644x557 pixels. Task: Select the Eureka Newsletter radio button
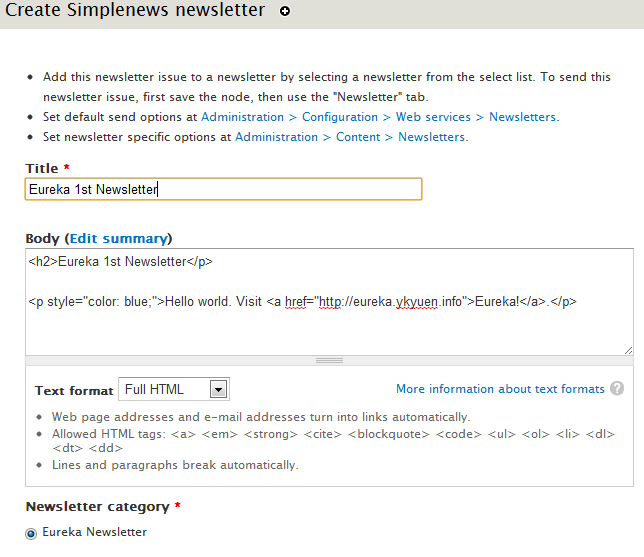(x=31, y=533)
